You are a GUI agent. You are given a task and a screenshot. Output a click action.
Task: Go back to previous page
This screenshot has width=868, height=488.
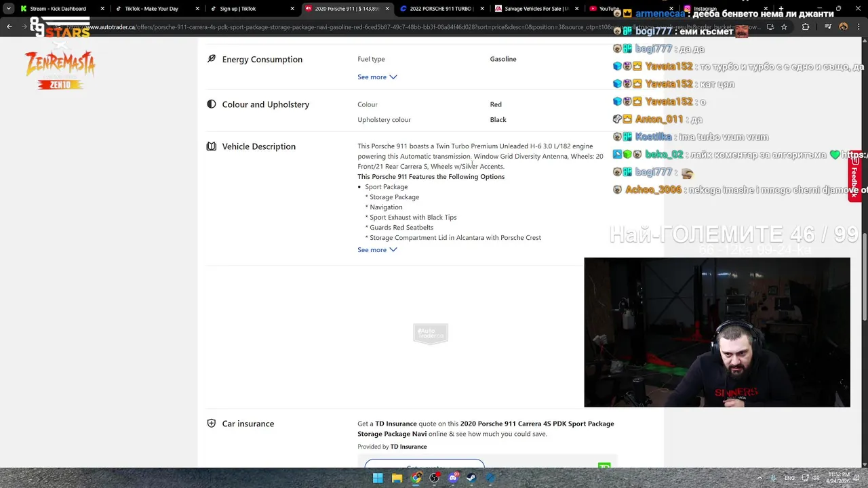(9, 27)
